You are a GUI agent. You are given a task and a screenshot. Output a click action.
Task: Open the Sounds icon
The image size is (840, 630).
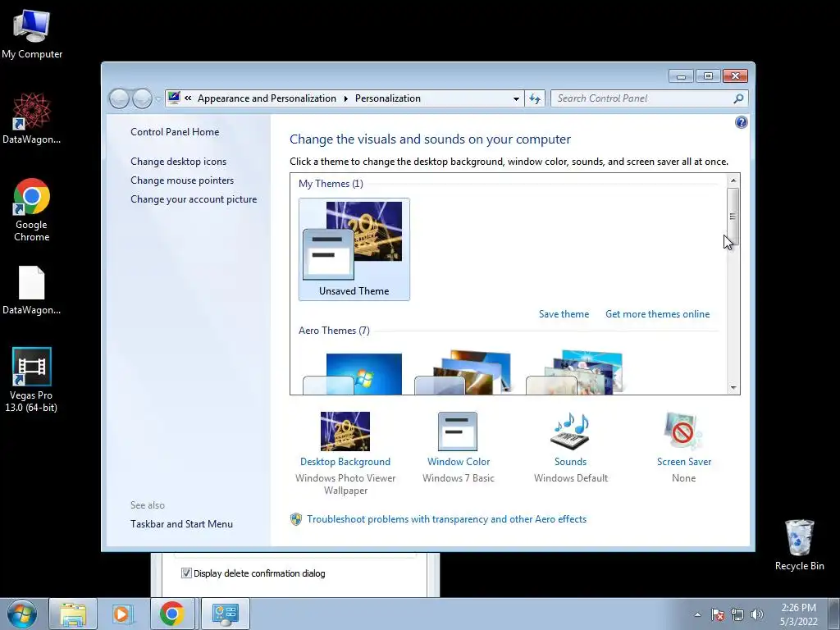pyautogui.click(x=570, y=431)
